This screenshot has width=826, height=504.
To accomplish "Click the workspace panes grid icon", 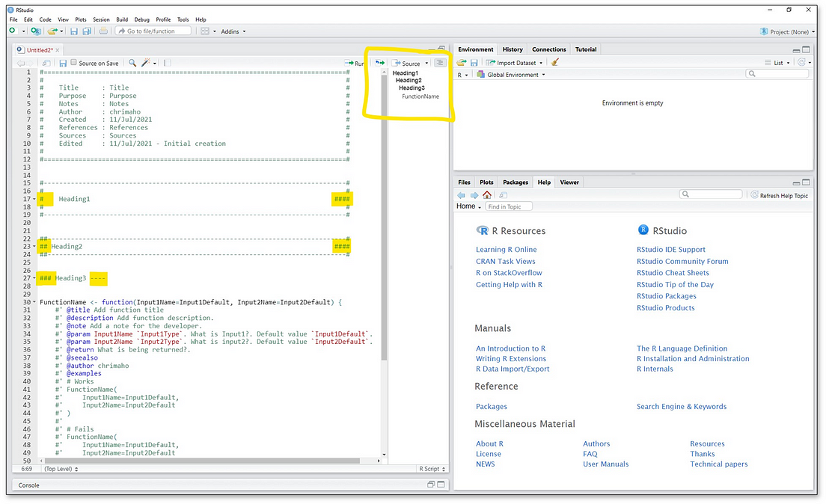I will tap(206, 31).
